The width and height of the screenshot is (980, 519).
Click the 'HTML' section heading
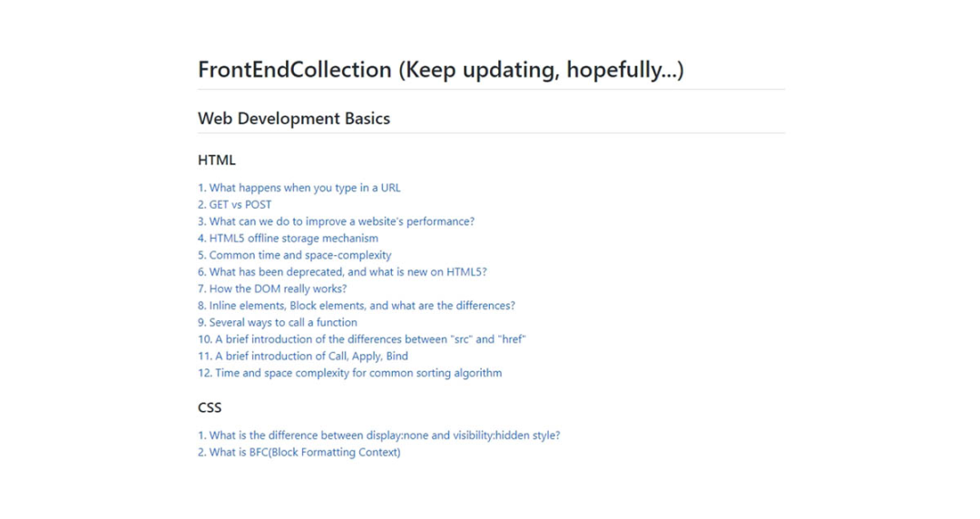click(x=216, y=160)
